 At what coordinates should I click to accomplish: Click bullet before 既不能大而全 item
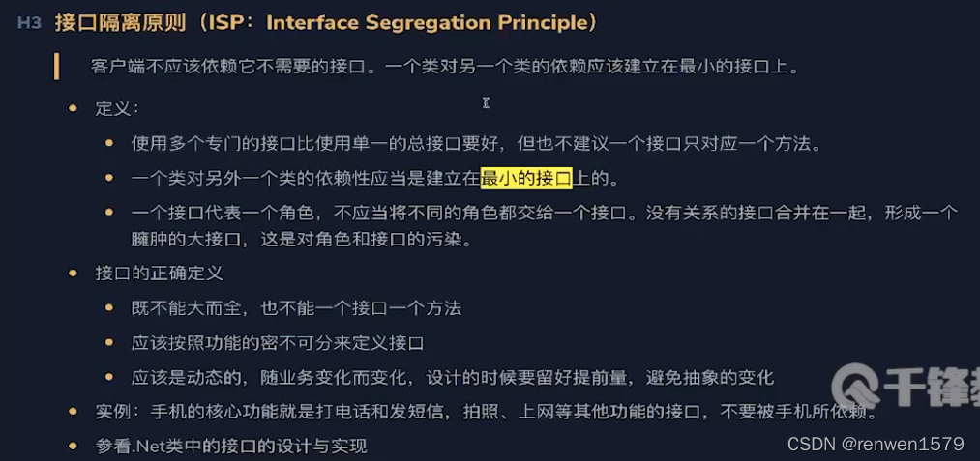[x=109, y=308]
